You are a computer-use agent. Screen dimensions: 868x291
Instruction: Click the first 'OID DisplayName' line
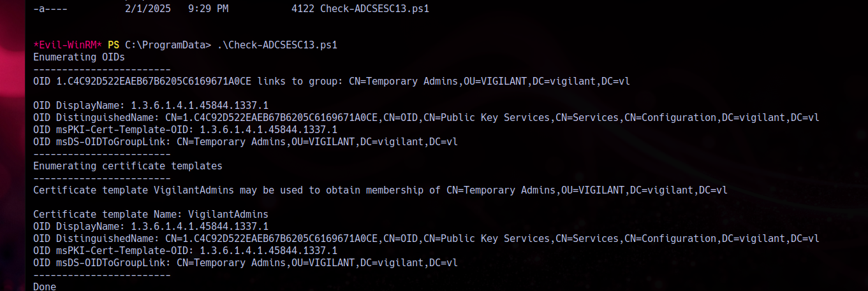pos(151,106)
